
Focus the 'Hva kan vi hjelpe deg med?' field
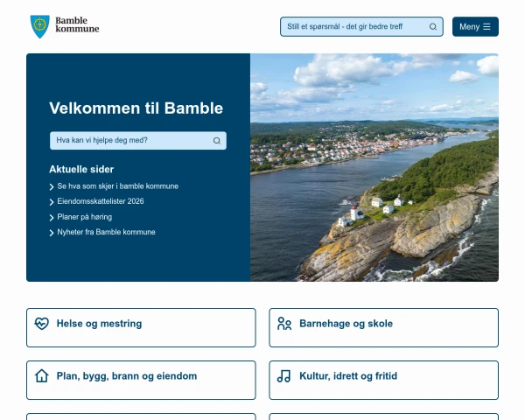coord(131,140)
